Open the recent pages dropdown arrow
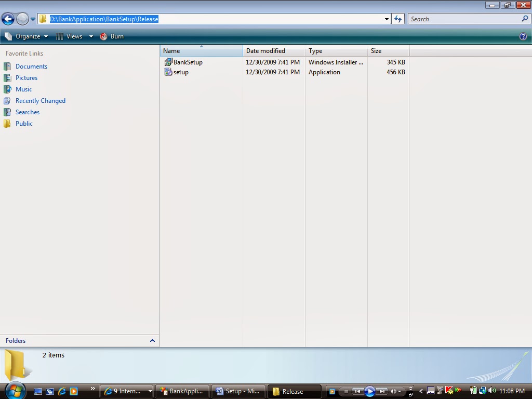The height and width of the screenshot is (399, 532). (x=33, y=19)
